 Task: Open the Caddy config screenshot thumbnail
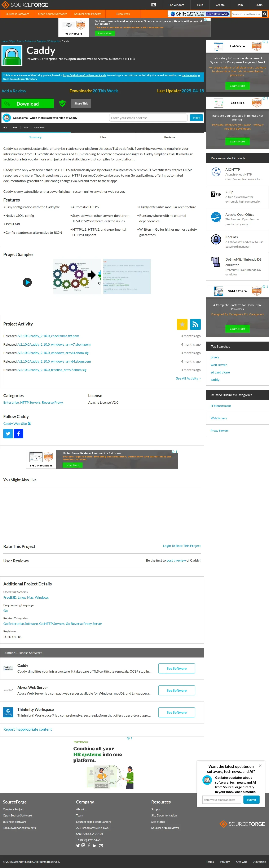(x=127, y=276)
